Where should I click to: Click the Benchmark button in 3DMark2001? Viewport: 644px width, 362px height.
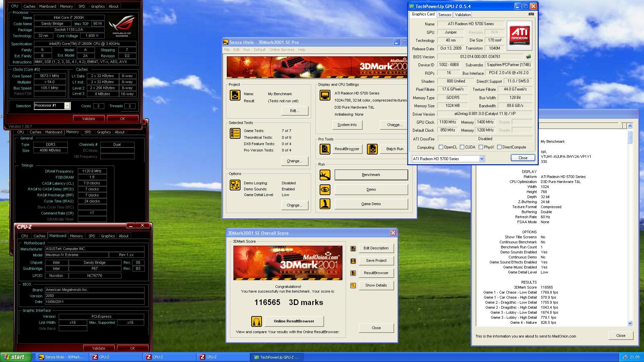[371, 175]
